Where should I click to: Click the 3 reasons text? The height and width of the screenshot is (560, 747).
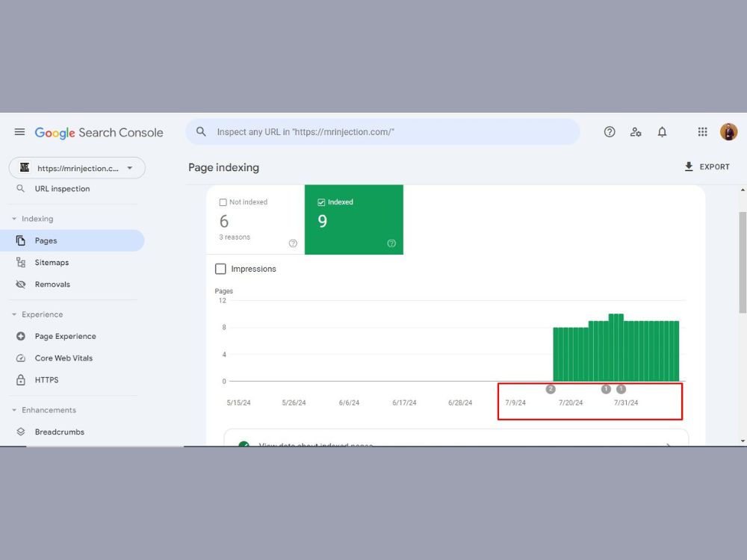235,237
